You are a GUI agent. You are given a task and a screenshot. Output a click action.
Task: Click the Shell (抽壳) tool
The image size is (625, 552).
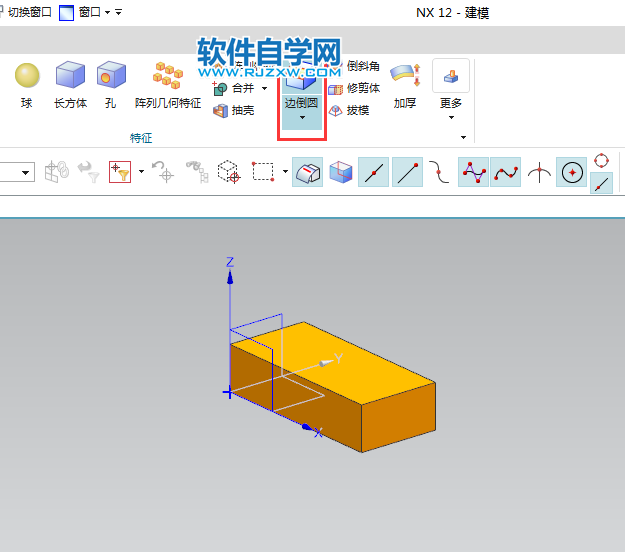click(x=234, y=110)
